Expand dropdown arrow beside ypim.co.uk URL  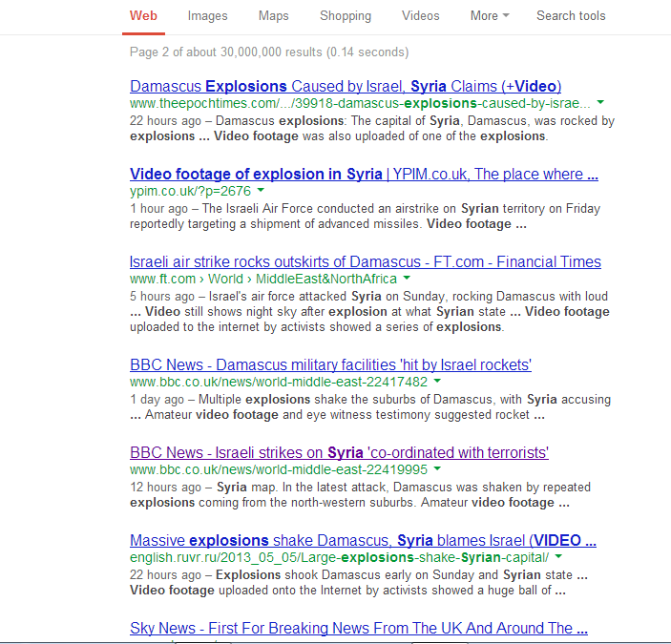(x=261, y=190)
